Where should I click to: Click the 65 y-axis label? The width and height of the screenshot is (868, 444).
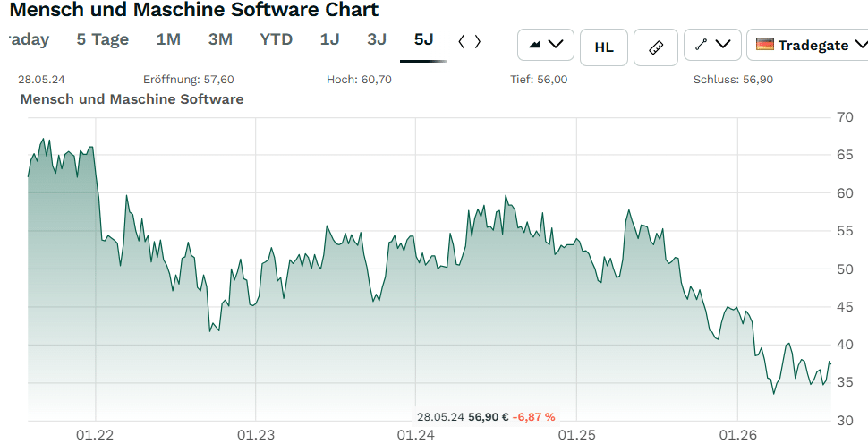point(845,155)
